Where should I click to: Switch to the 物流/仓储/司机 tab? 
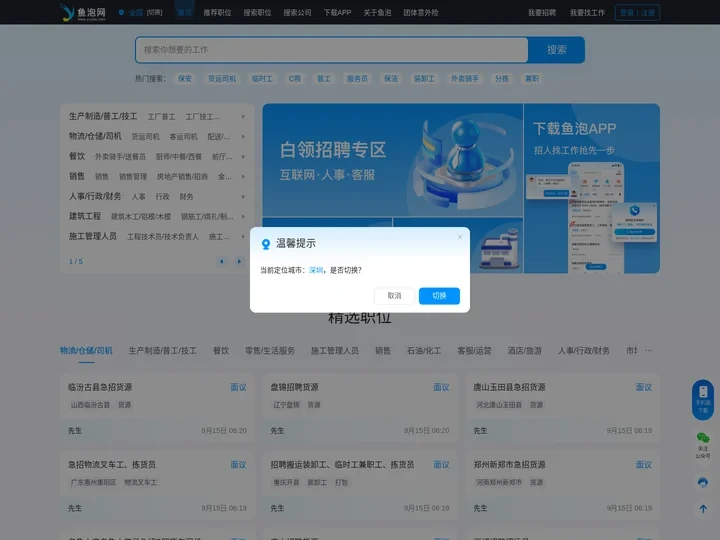(x=86, y=351)
